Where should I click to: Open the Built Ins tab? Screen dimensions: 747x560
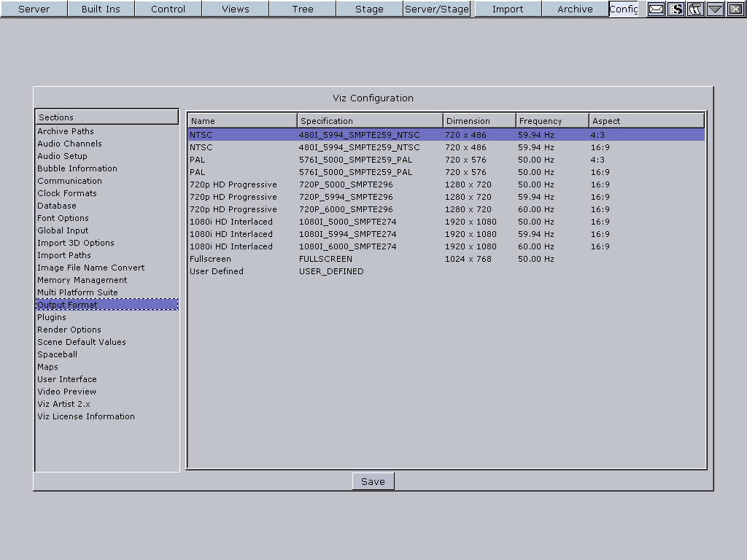[x=101, y=9]
